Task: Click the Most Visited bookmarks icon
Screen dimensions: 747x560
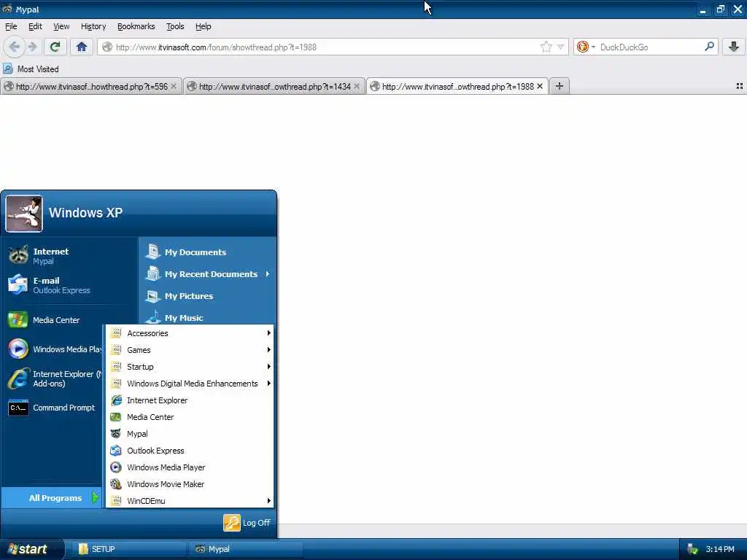Action: (8, 69)
